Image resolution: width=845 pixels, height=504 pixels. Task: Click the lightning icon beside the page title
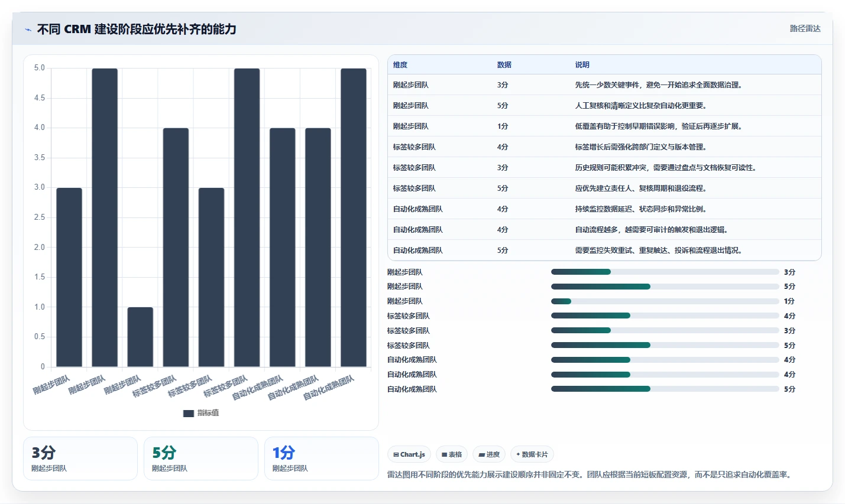[28, 30]
